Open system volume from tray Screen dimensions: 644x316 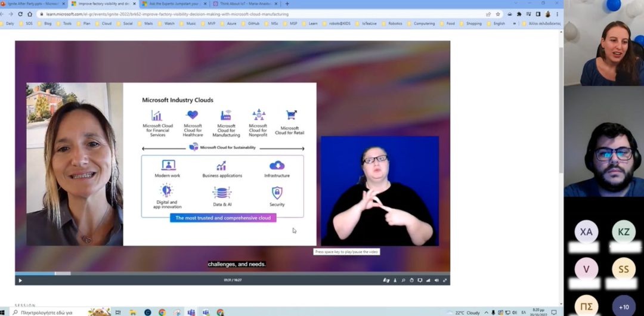tap(515, 312)
